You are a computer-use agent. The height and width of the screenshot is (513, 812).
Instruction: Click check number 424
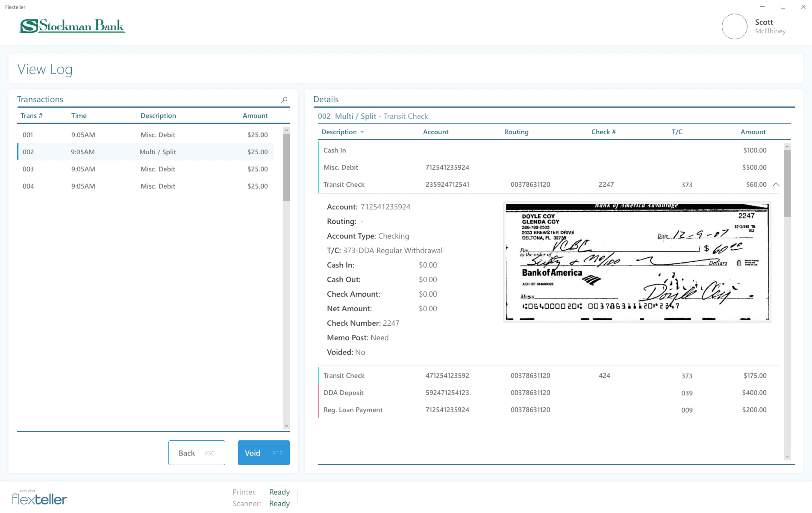click(x=604, y=376)
